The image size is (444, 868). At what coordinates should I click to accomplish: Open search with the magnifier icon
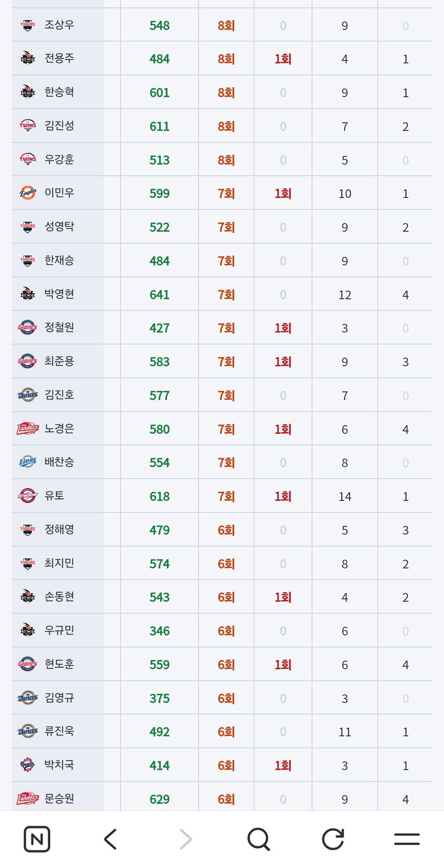[x=259, y=839]
